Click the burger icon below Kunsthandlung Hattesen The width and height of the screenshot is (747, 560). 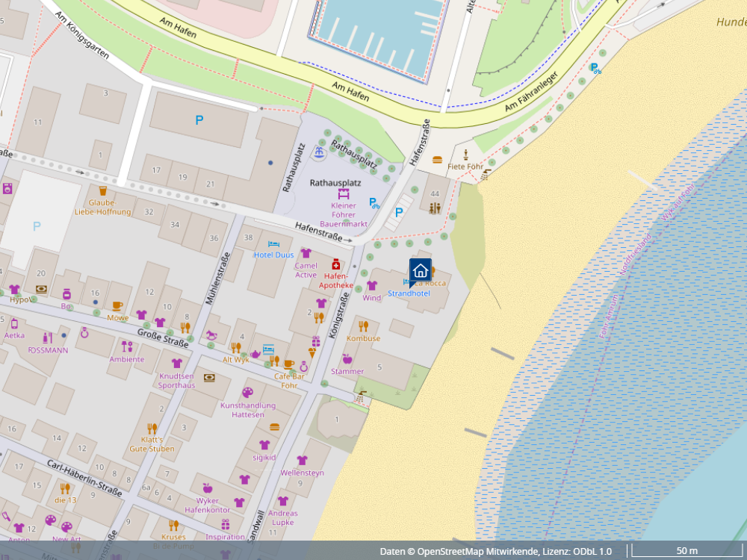coord(274,426)
